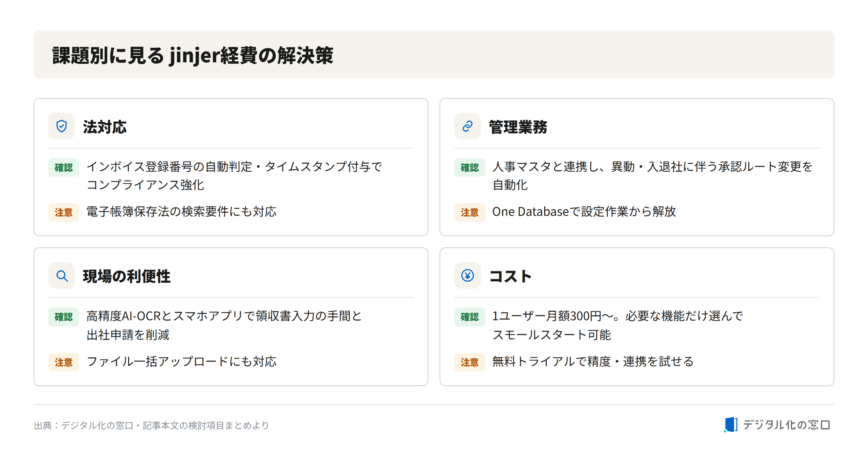The height and width of the screenshot is (466, 868).
Task: Click the text 1ユーザー月額300円〜。必要な機能だけ選んで
Action: click(x=618, y=316)
